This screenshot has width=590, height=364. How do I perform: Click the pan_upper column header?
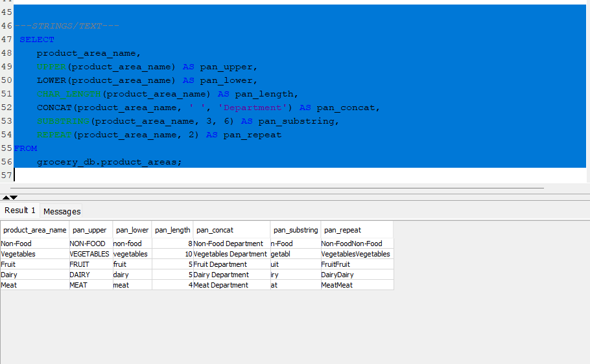click(x=91, y=230)
